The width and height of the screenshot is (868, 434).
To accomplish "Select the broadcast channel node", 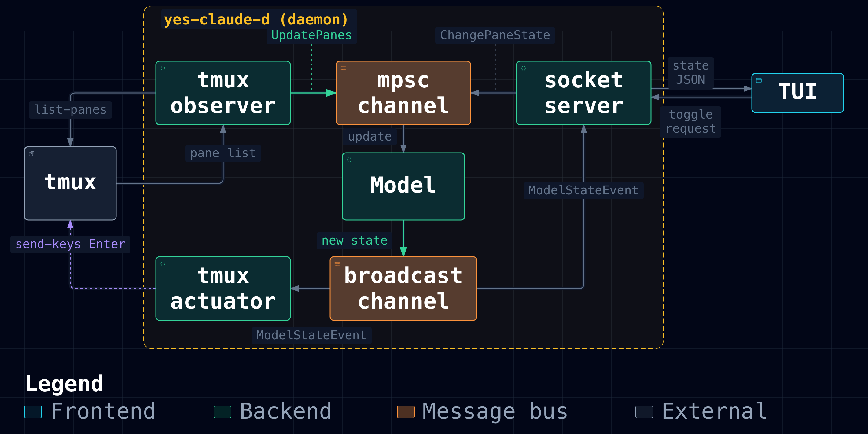I will pyautogui.click(x=403, y=289).
